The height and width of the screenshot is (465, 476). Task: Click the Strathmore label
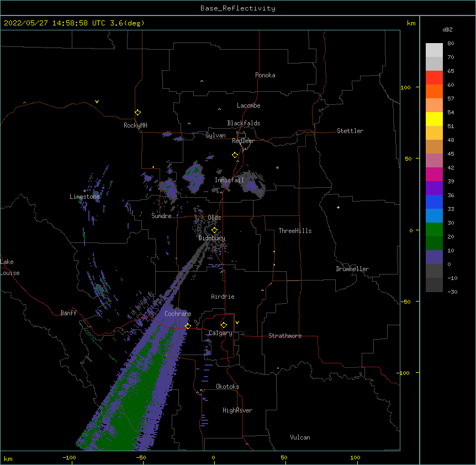pos(285,336)
